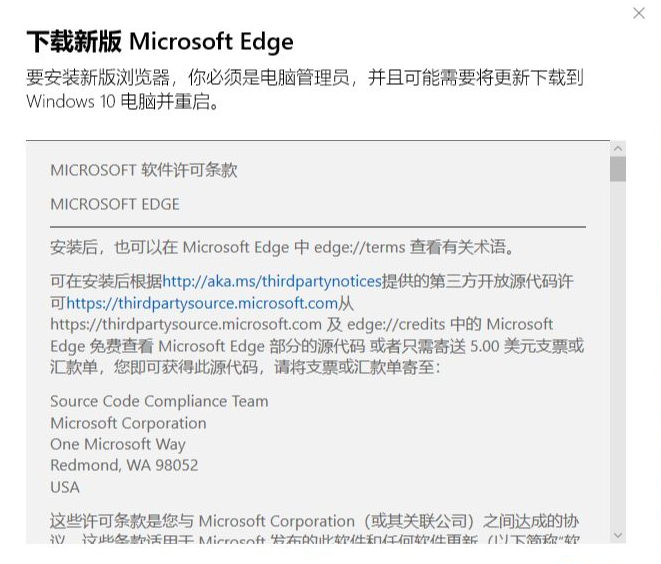The image size is (661, 564).
Task: Click the "Redmond, WA 98052" line
Action: (x=124, y=465)
